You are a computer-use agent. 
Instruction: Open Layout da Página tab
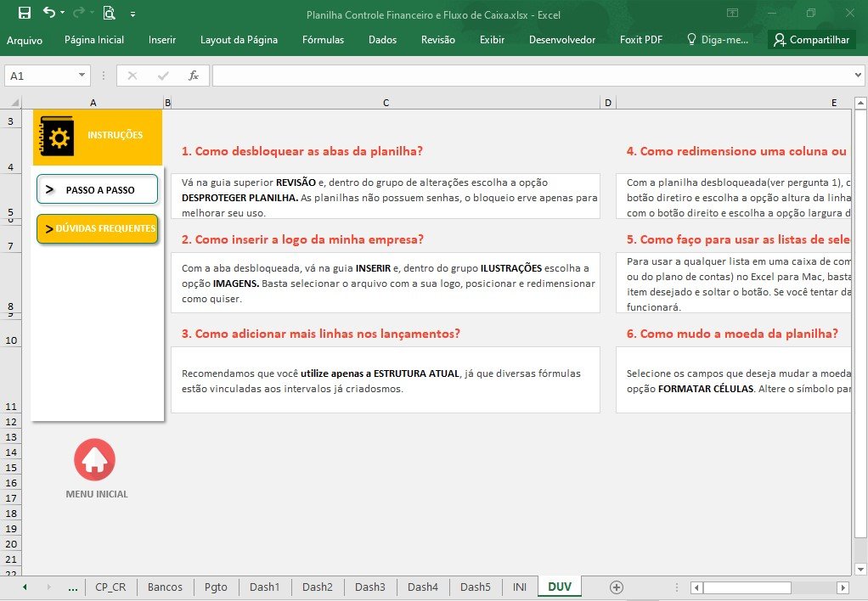pos(240,40)
